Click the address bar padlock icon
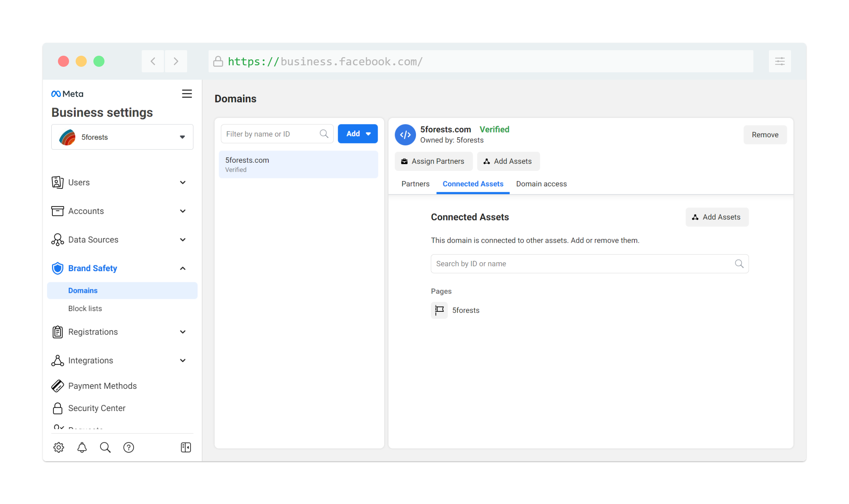This screenshot has width=849, height=504. pos(218,61)
